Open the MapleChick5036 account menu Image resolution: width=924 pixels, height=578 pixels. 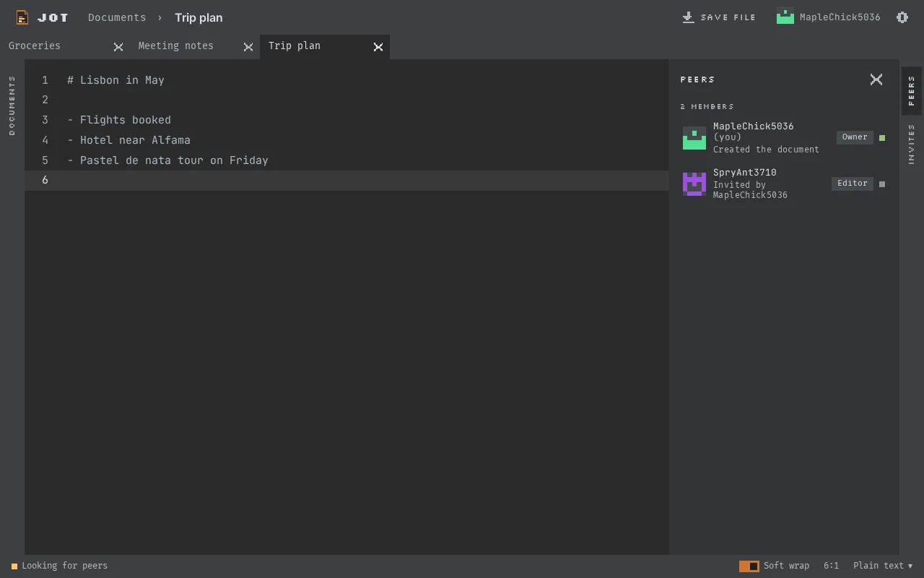point(829,17)
